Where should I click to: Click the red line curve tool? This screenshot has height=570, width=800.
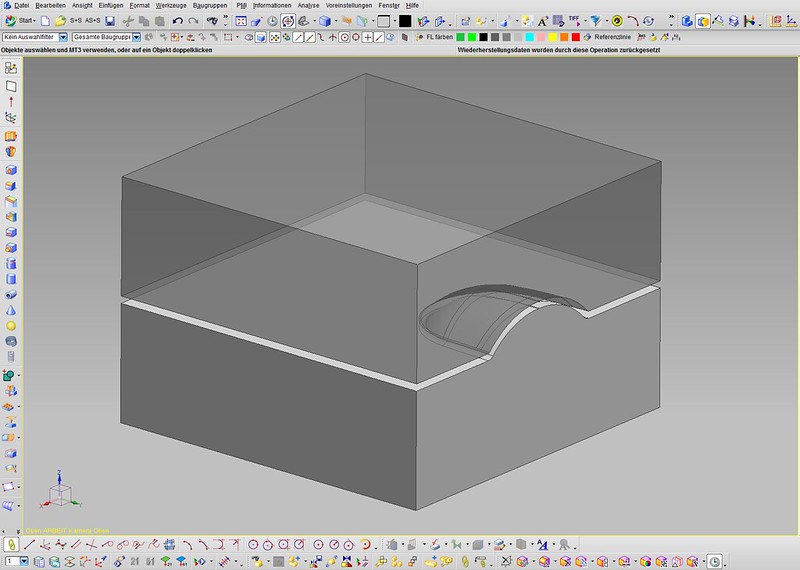pos(30,544)
